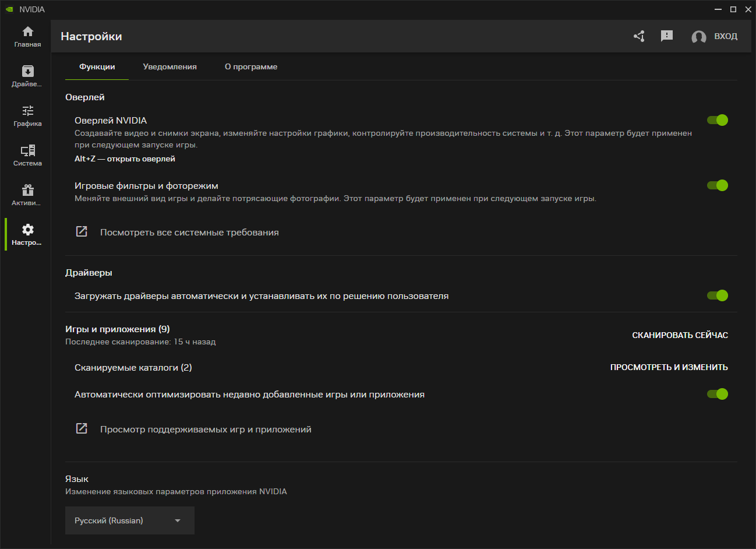Click the Драйверы section heading
The height and width of the screenshot is (549, 756).
[x=89, y=272]
